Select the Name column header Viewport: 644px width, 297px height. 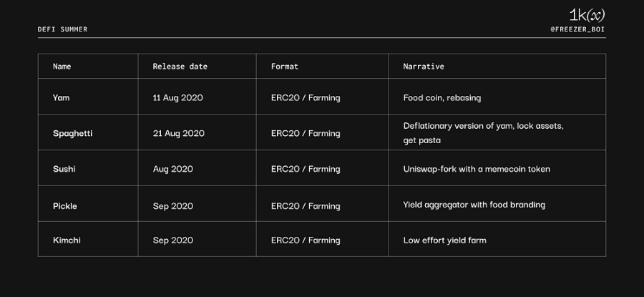point(62,66)
